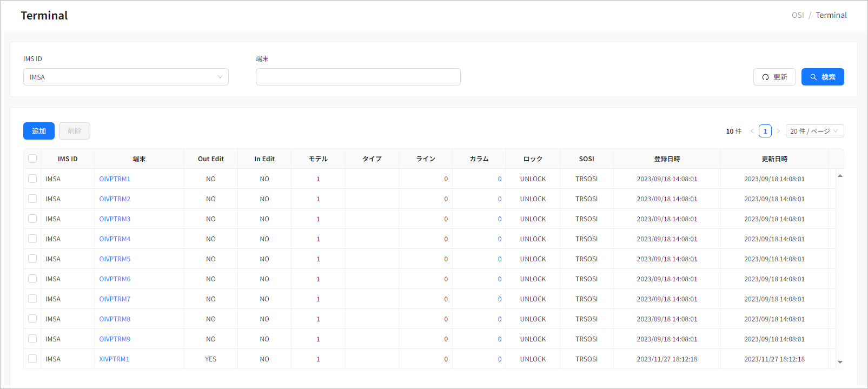Screen dimensions: 868x389
Task: Open the OIVPTRM3 terminal link
Action: (x=115, y=219)
